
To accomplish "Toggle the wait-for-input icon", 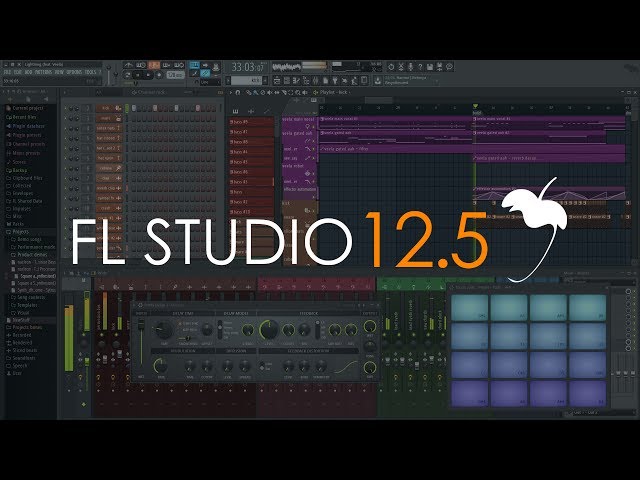I will [141, 65].
